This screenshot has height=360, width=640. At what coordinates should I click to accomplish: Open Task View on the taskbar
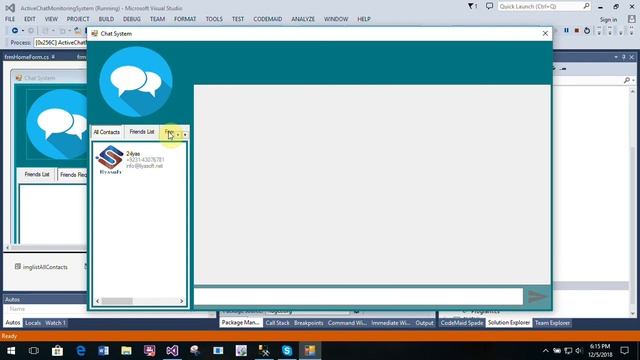34,351
